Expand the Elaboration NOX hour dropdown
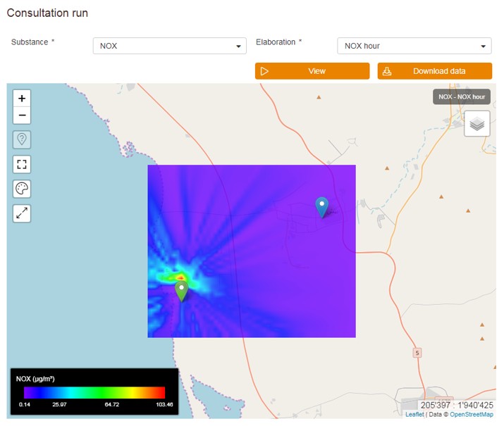The image size is (504, 426). coord(414,46)
